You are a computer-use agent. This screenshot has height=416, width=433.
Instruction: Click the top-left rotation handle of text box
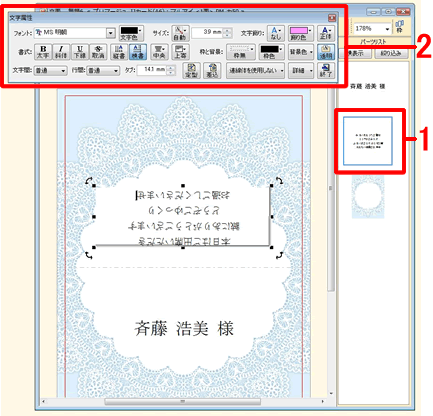point(88,181)
